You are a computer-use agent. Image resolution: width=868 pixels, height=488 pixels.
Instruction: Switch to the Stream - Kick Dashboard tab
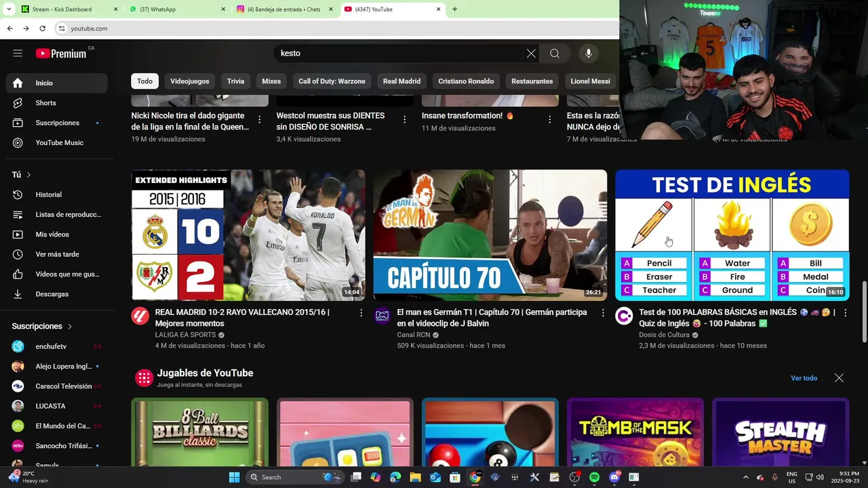tap(69, 9)
